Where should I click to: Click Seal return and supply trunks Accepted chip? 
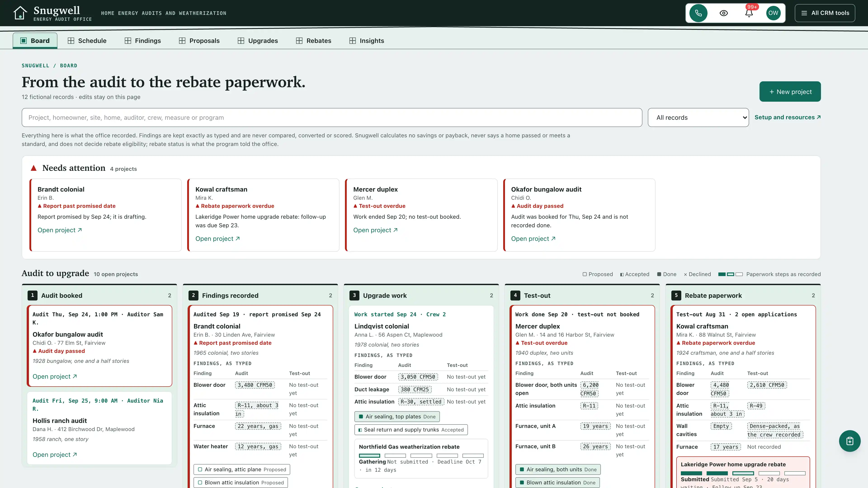411,430
